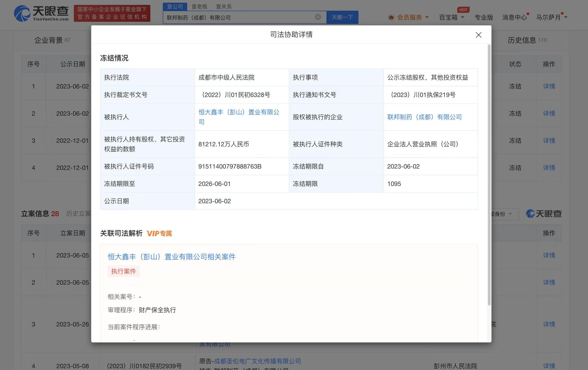Image resolution: width=588 pixels, height=370 pixels.
Task: Click the TianYanCha logo in header
Action: coord(41,13)
